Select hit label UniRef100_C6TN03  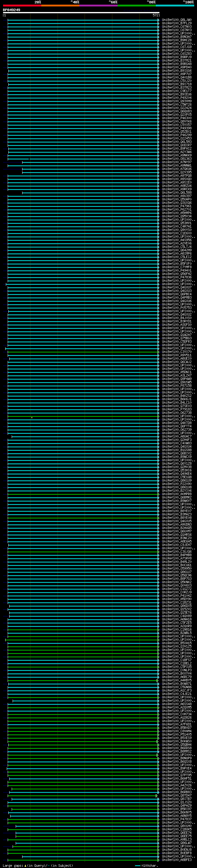tap(177, 26)
